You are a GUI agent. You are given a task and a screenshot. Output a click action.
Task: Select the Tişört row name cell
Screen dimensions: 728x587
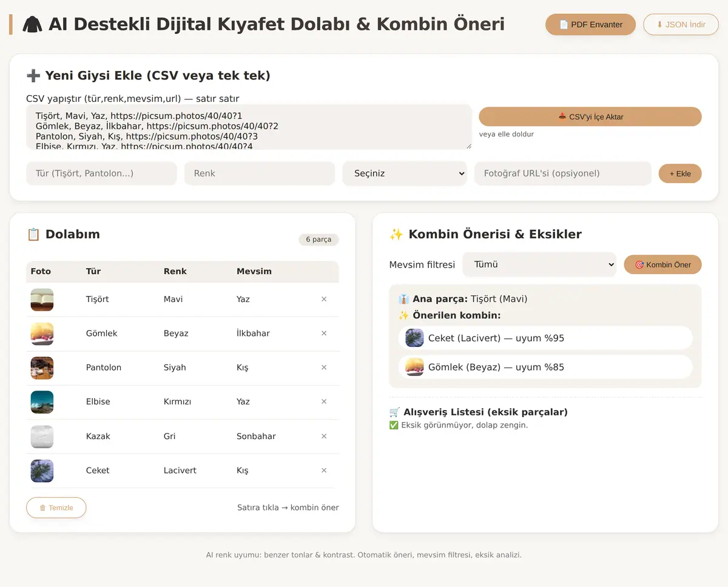[x=98, y=299]
